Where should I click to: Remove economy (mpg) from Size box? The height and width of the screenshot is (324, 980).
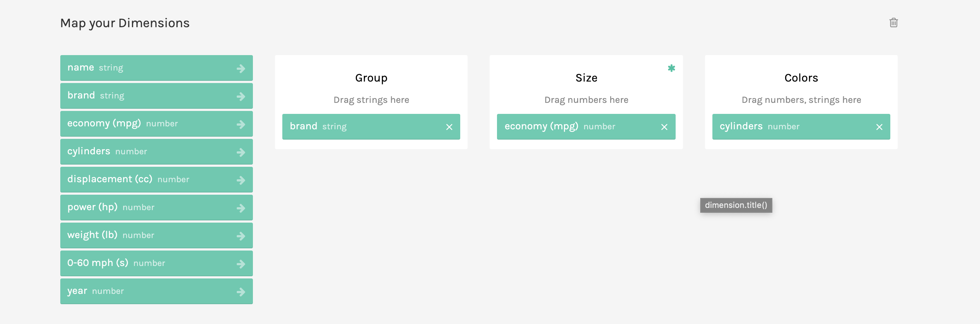pyautogui.click(x=664, y=127)
